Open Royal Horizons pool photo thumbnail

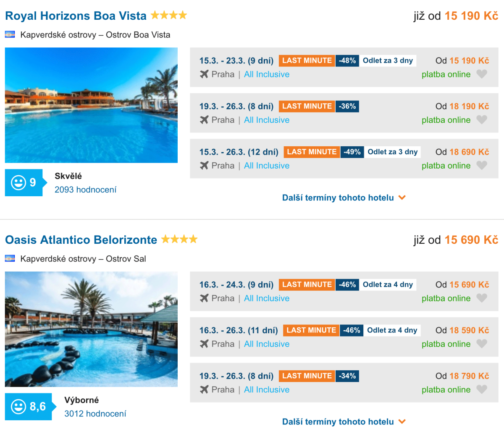pos(91,105)
